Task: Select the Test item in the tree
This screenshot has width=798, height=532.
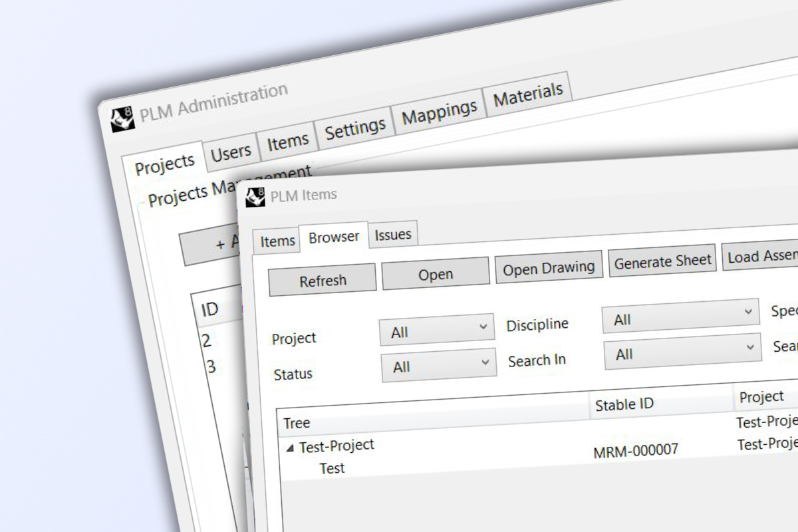Action: point(332,468)
